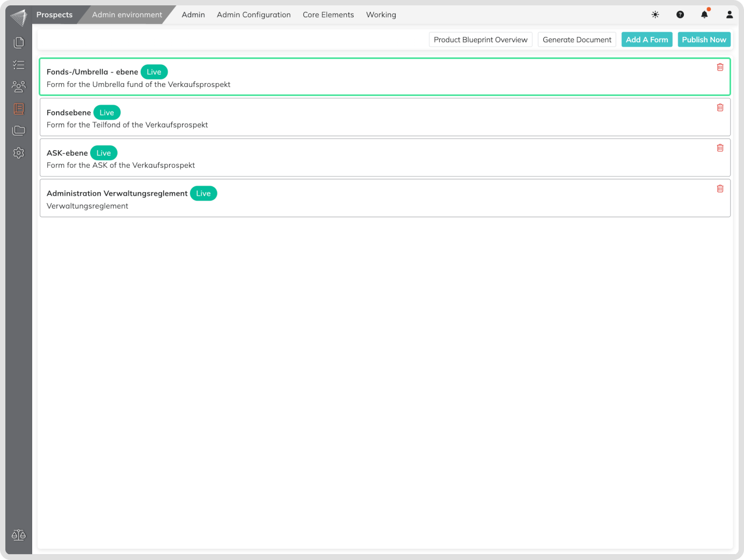This screenshot has height=560, width=744.
Task: Toggle the brightness theme sun icon
Action: pyautogui.click(x=655, y=15)
